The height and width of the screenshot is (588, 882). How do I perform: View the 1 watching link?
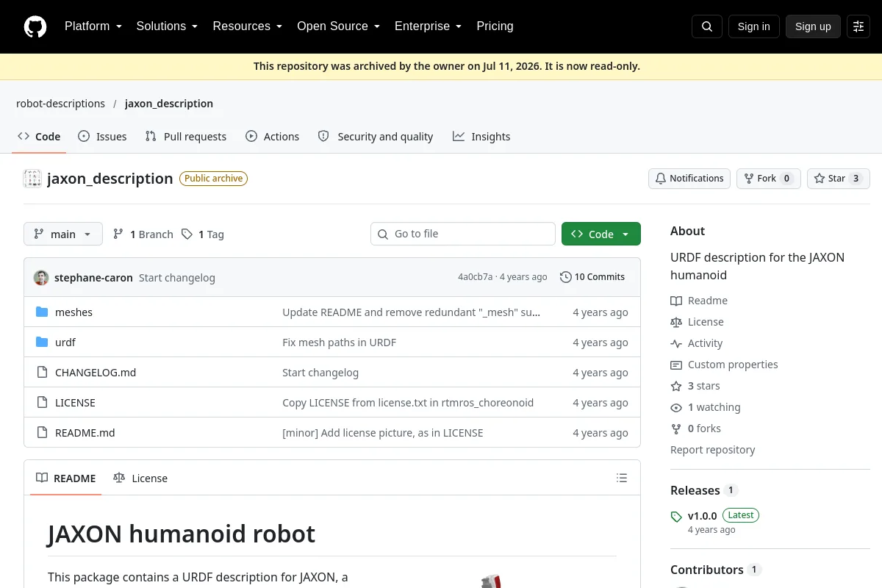pyautogui.click(x=706, y=407)
